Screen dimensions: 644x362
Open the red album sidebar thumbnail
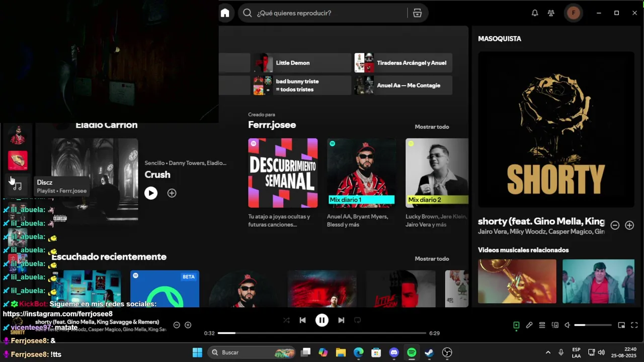click(x=18, y=160)
